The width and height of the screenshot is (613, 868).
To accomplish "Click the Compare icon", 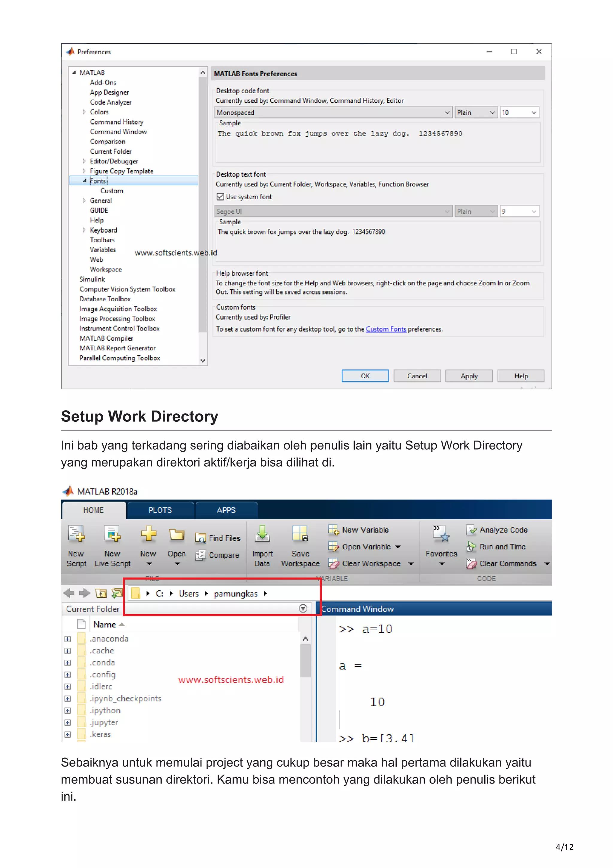I will pyautogui.click(x=200, y=555).
